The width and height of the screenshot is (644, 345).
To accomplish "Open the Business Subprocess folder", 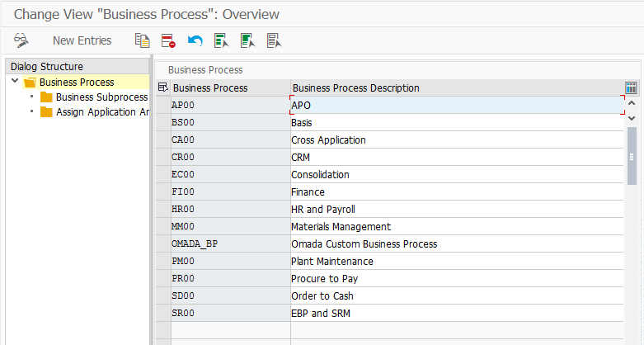I will pos(102,97).
